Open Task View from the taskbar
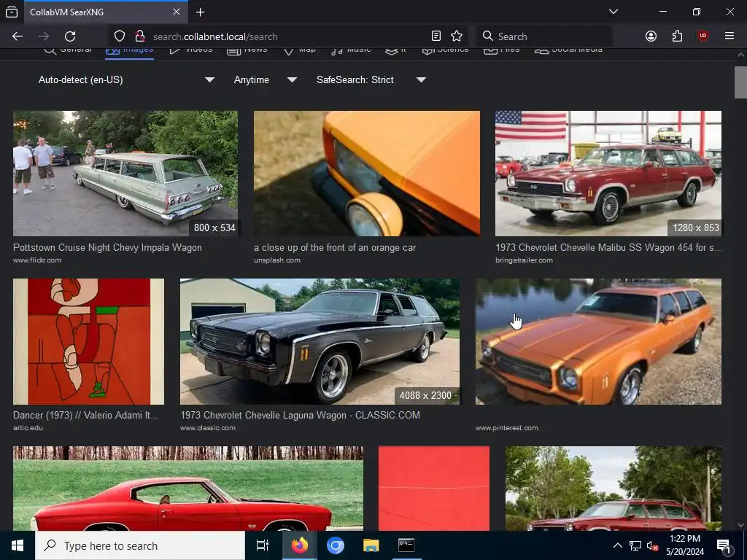Screen dimensions: 747x560 tap(263, 545)
